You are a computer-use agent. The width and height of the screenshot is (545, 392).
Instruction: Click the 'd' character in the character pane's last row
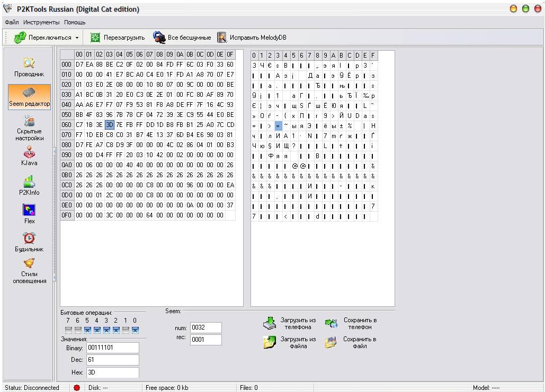(x=317, y=216)
